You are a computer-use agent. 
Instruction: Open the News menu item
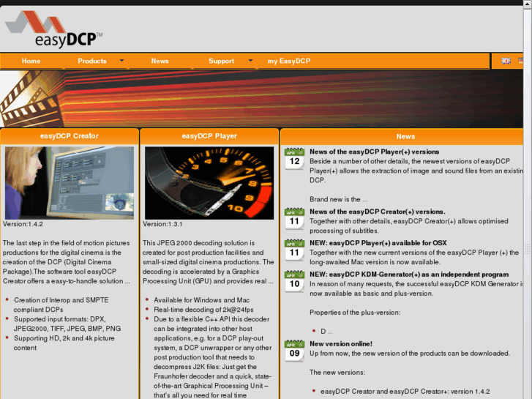click(x=160, y=61)
